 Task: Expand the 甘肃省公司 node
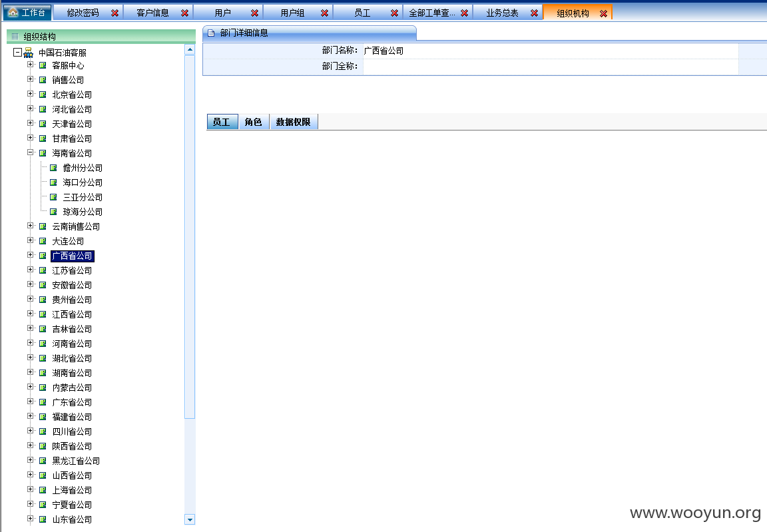[x=31, y=138]
